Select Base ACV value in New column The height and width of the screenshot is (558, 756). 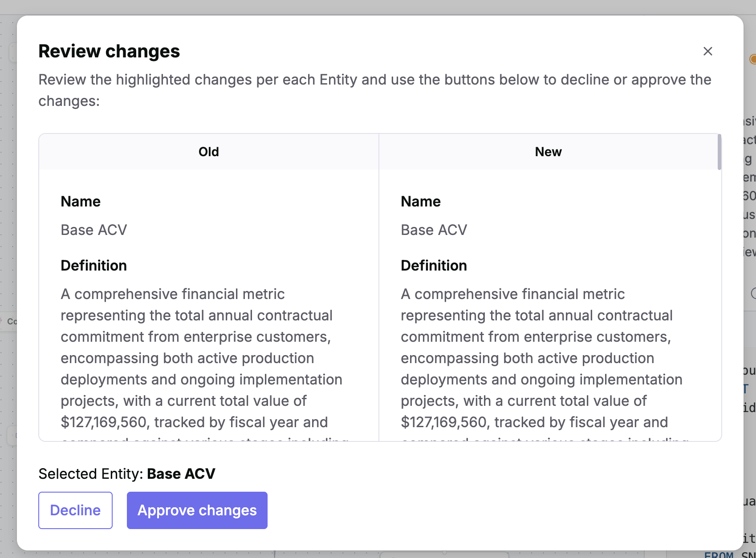434,230
